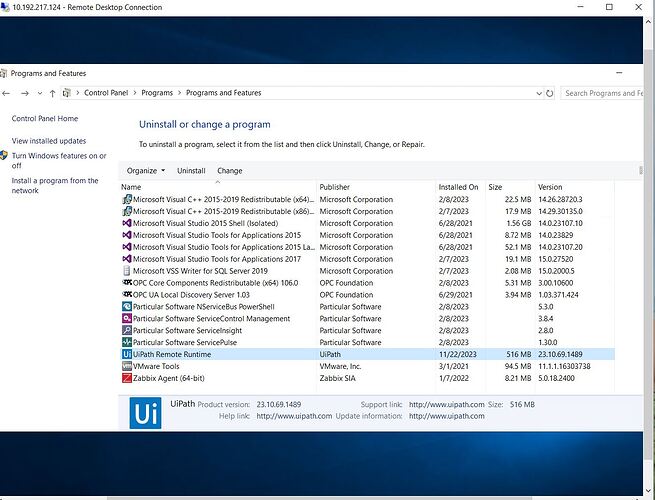Image resolution: width=655 pixels, height=500 pixels.
Task: Click Visual C++ 2015-2019 Redistributable (x64) icon
Action: [127, 199]
